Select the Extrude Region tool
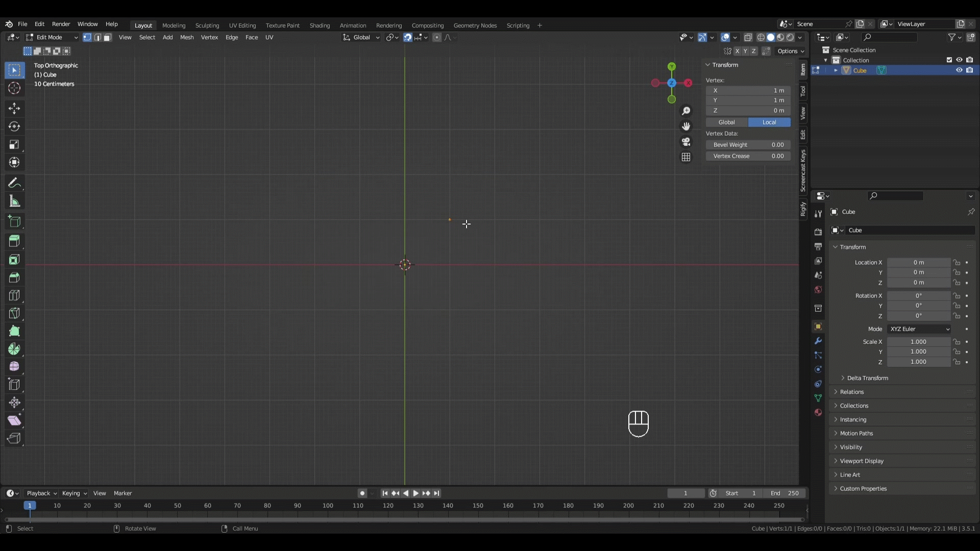 tap(14, 241)
